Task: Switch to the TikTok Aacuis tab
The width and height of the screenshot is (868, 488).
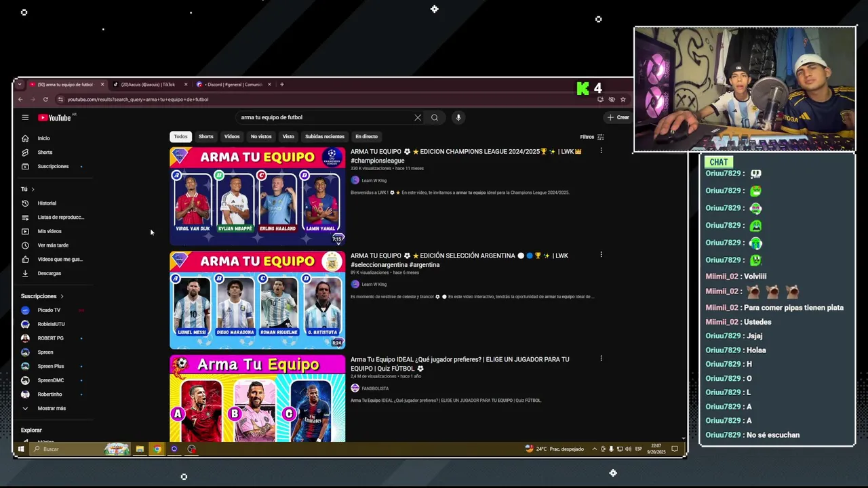Action: pyautogui.click(x=148, y=85)
